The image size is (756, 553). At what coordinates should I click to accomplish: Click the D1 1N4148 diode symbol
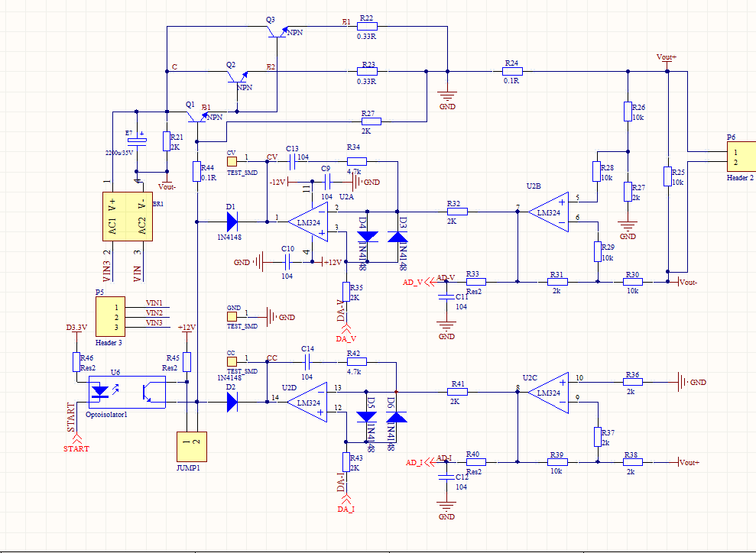tap(232, 222)
